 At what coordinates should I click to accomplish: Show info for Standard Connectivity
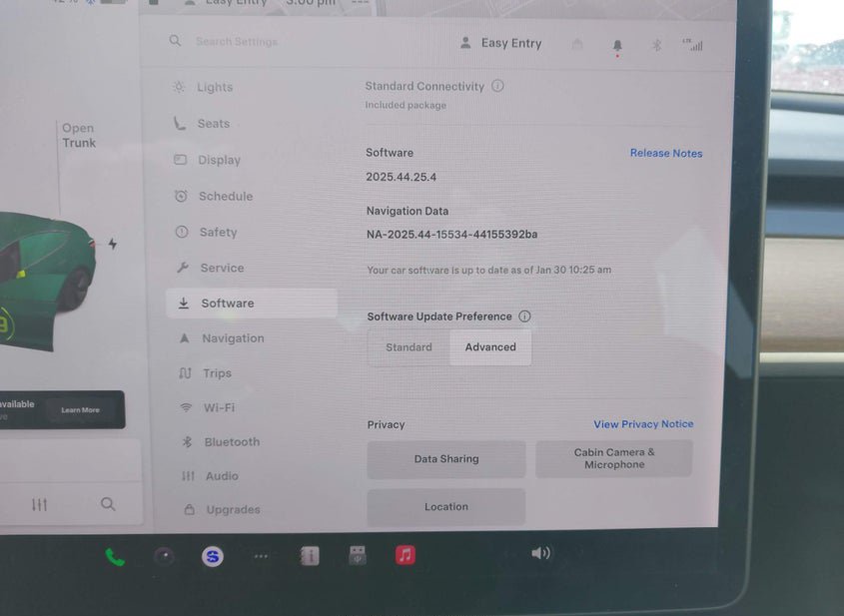(x=497, y=86)
